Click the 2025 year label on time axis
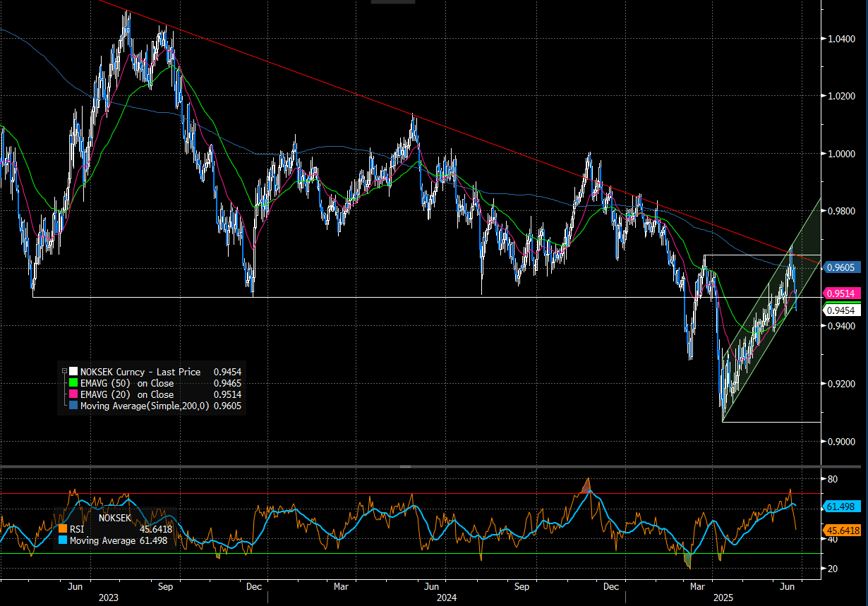The height and width of the screenshot is (606, 868). pos(723,598)
